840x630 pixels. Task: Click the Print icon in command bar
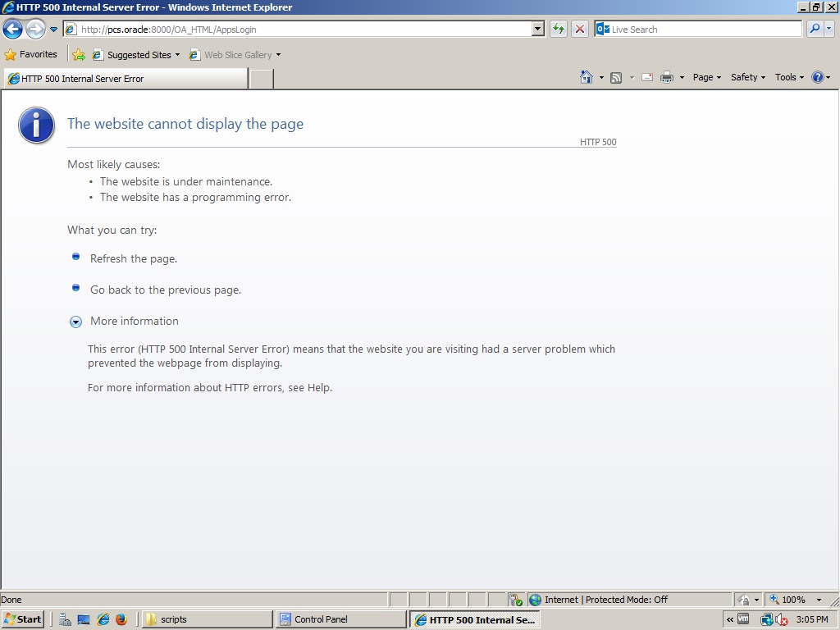[666, 77]
